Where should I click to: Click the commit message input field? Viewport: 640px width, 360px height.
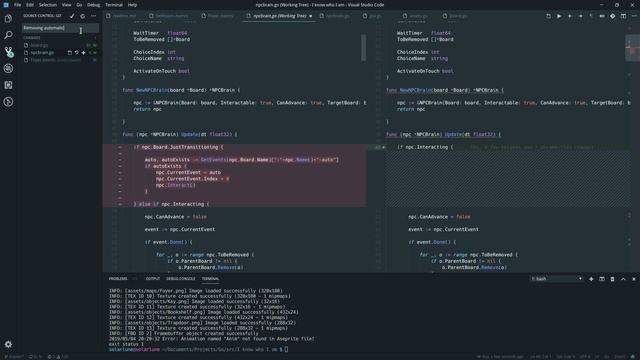pos(60,28)
